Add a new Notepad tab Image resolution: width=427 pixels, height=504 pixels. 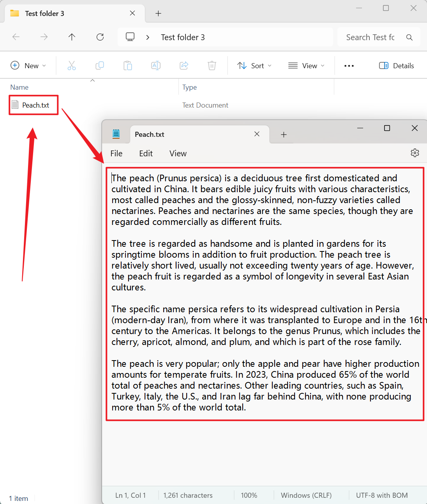click(x=284, y=134)
